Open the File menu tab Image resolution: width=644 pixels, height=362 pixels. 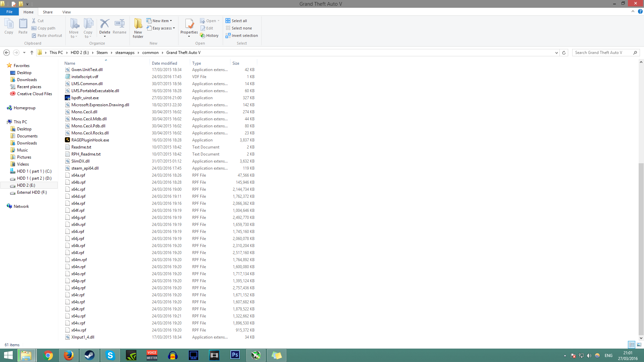click(x=9, y=12)
